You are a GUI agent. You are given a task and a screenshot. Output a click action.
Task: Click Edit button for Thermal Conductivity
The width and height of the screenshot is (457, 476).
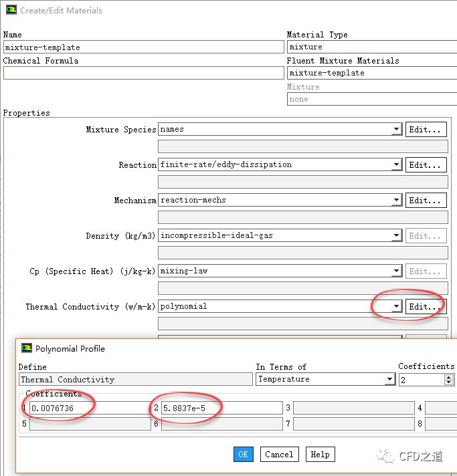tap(426, 307)
